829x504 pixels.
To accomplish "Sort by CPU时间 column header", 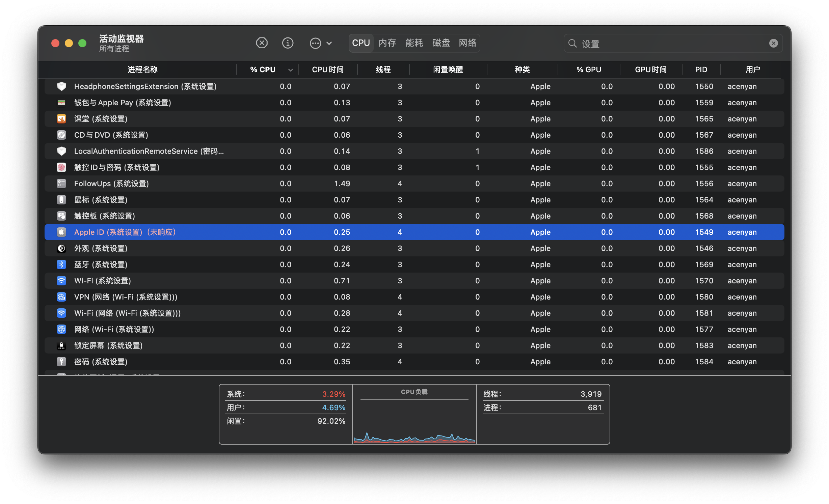I will coord(327,69).
